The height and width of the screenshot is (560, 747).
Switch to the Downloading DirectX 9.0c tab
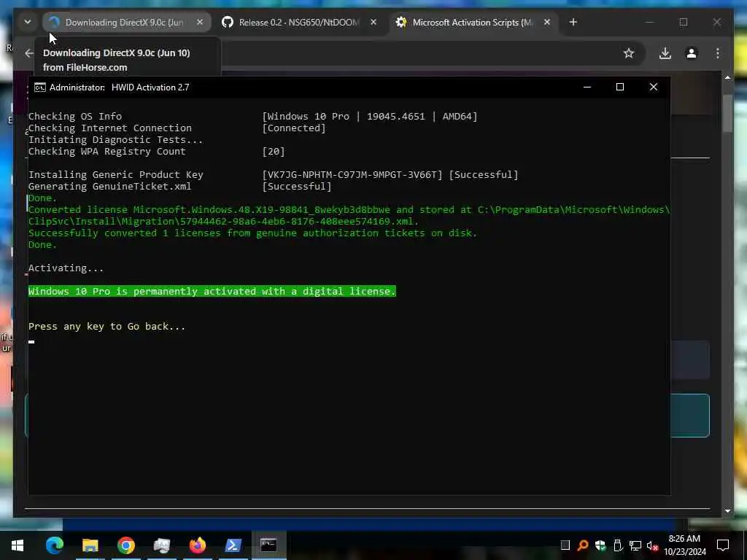[x=126, y=23]
